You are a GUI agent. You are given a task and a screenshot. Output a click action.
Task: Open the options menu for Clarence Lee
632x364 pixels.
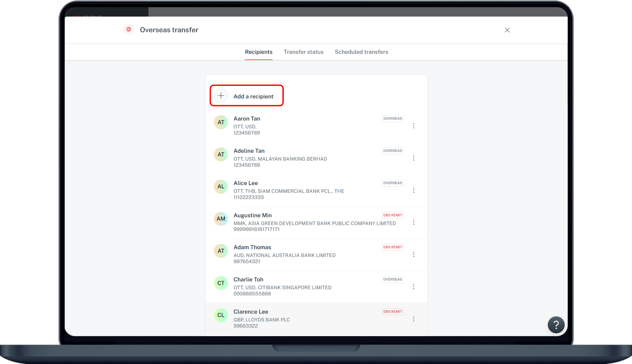tap(414, 319)
